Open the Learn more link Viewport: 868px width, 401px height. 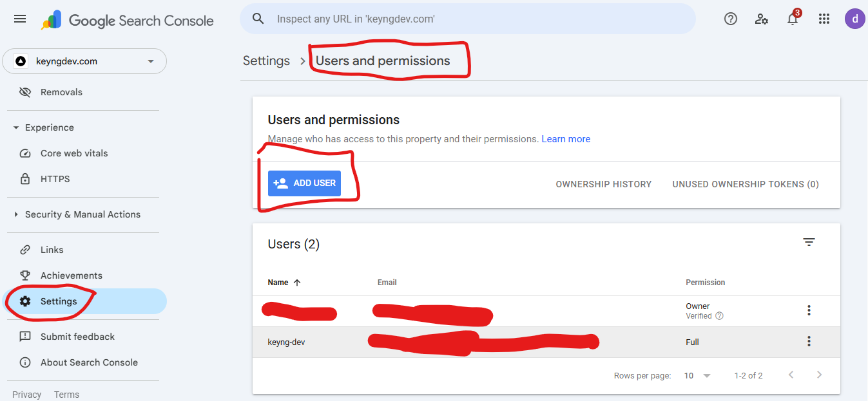pyautogui.click(x=566, y=138)
